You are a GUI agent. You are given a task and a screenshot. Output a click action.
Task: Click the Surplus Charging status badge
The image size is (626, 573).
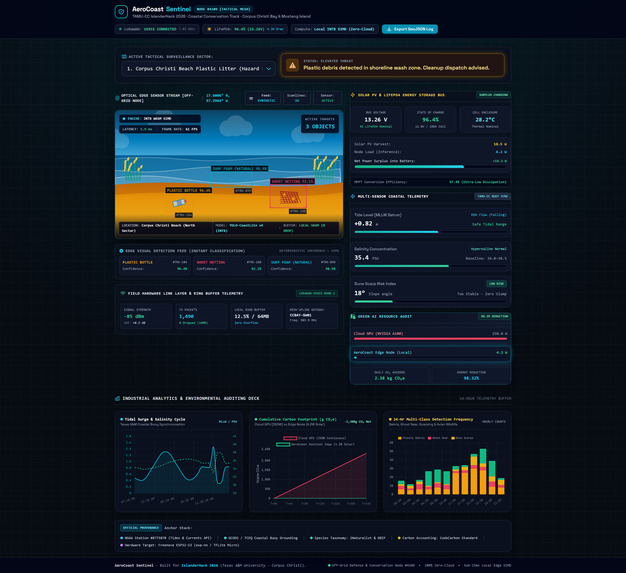[x=493, y=95]
